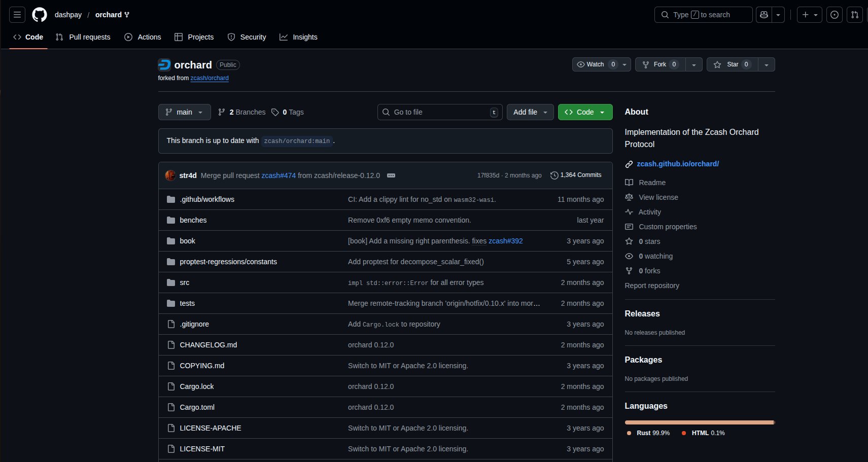The width and height of the screenshot is (868, 462).
Task: Open Copilot chat icon in header
Action: click(x=764, y=15)
